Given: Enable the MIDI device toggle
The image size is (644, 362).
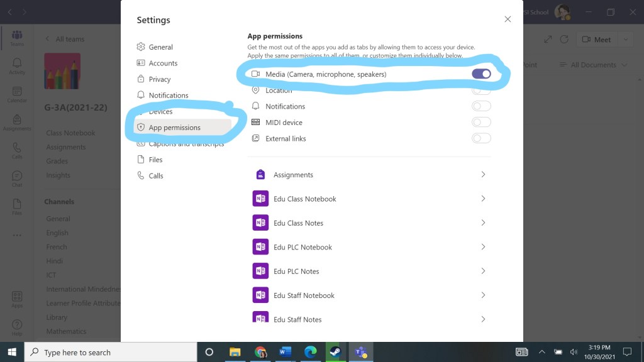Looking at the screenshot, I should [x=481, y=123].
